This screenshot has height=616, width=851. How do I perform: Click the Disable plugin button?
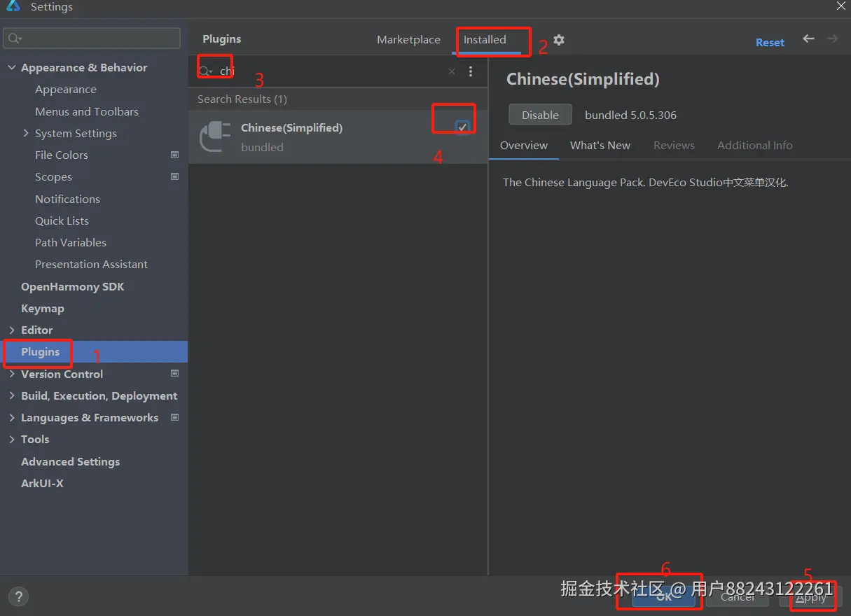(540, 115)
